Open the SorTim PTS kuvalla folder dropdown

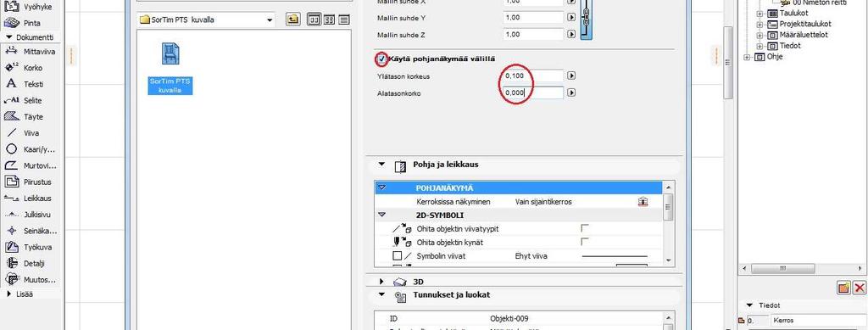(270, 20)
